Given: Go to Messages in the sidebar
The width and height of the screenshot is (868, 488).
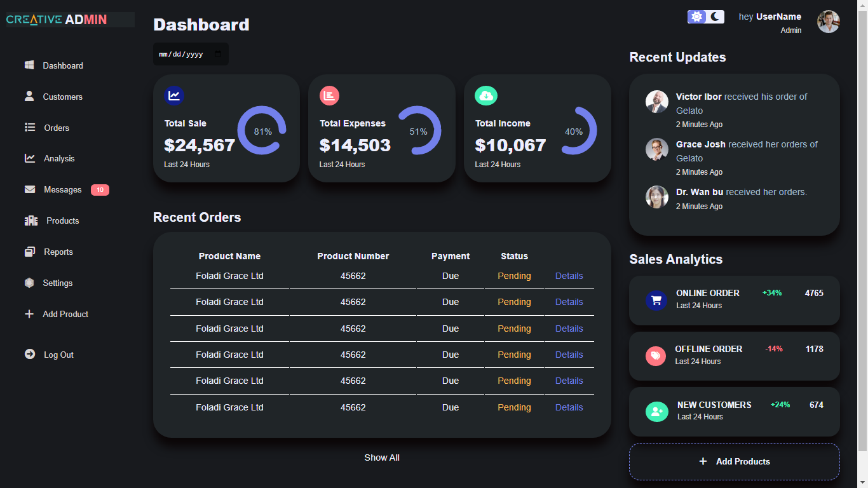Looking at the screenshot, I should 62,189.
